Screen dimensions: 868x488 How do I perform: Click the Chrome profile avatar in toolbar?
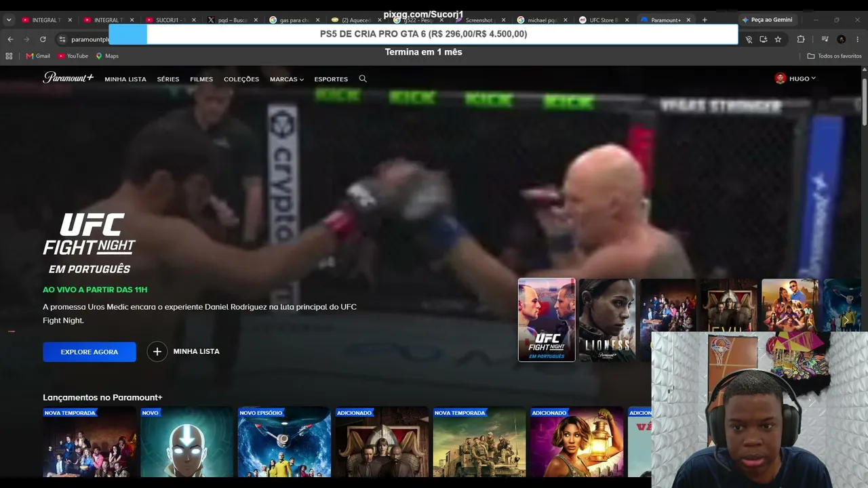841,39
